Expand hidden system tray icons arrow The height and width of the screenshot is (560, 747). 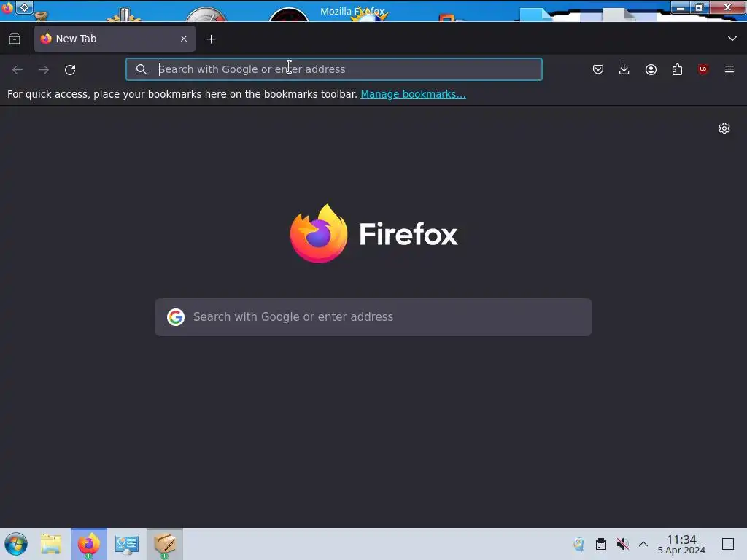(643, 544)
